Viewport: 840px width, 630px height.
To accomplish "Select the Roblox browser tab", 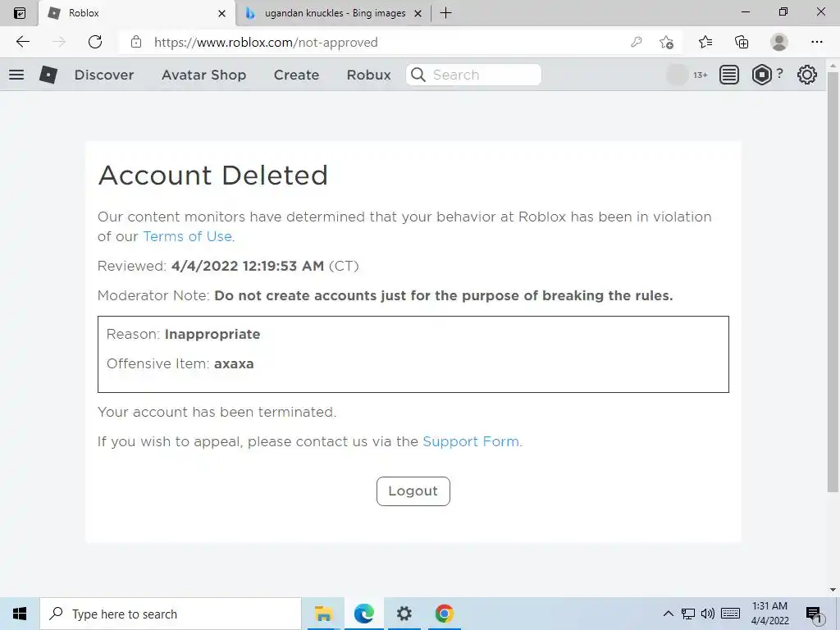I will tap(137, 13).
